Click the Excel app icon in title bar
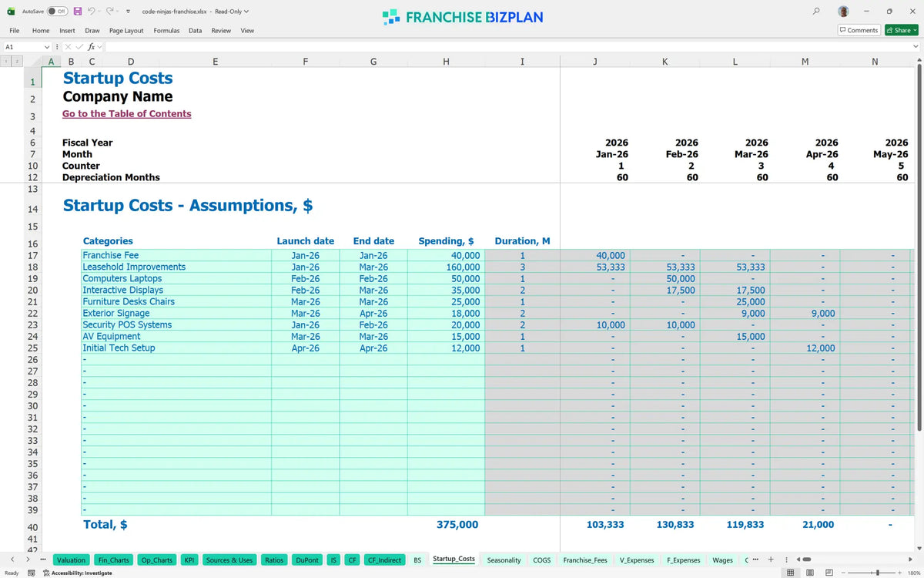Viewport: 924px width, 578px height. [x=11, y=12]
